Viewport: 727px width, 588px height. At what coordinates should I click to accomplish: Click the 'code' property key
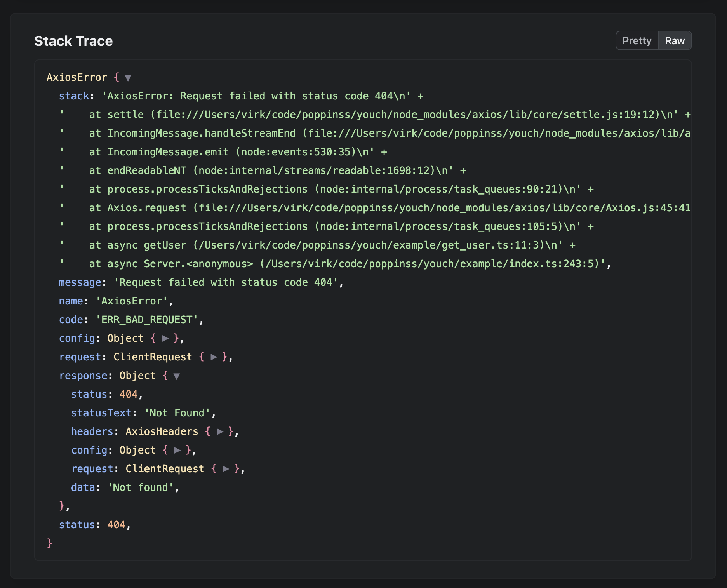pyautogui.click(x=71, y=320)
